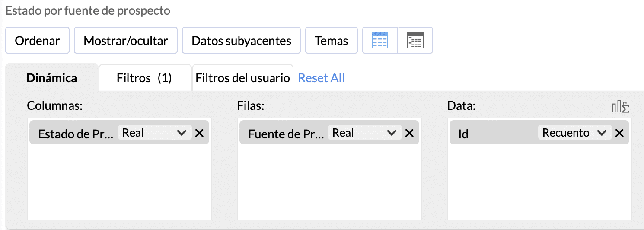Switch to the compact outline view icon
644x230 pixels.
pyautogui.click(x=415, y=41)
